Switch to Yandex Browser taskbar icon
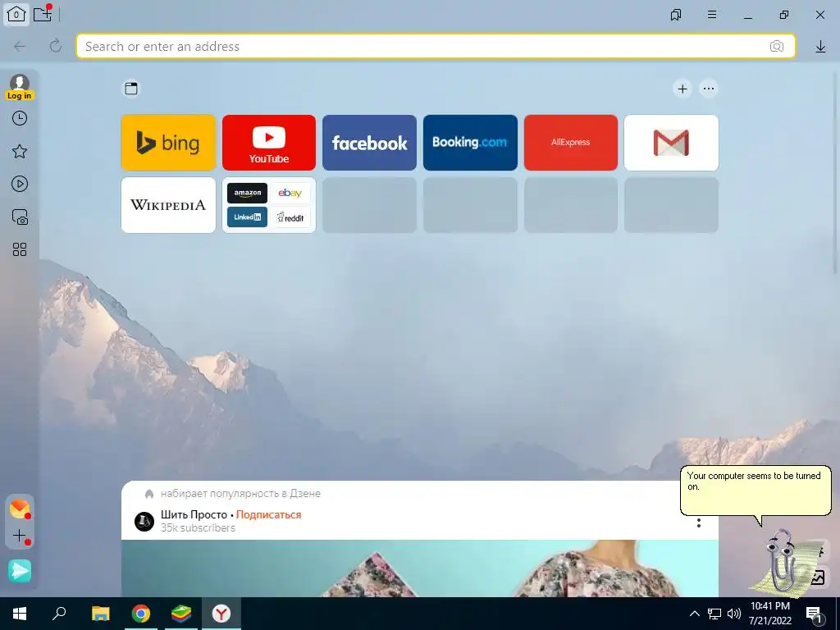Image resolution: width=840 pixels, height=630 pixels. (221, 614)
